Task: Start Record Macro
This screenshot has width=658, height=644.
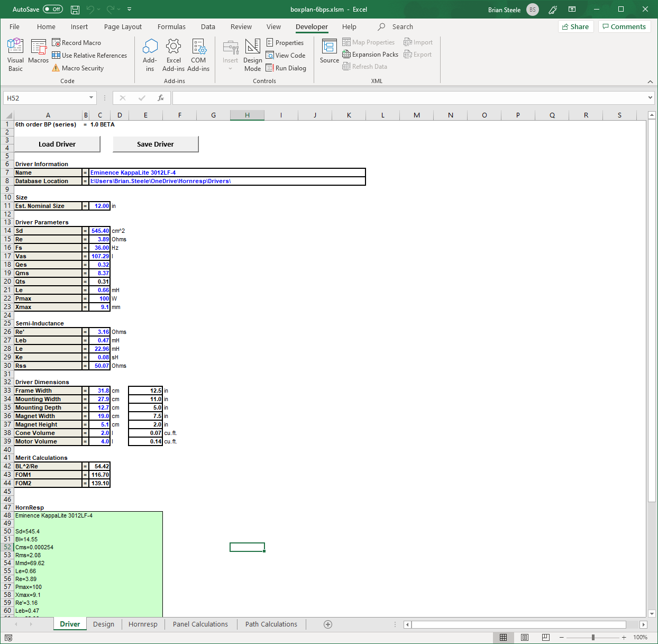Action: pyautogui.click(x=77, y=42)
